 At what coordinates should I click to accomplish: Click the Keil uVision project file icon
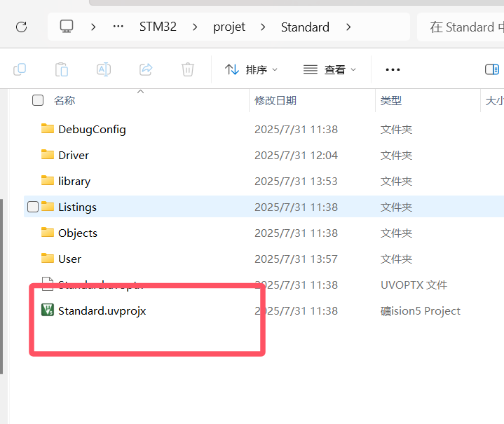coord(48,310)
